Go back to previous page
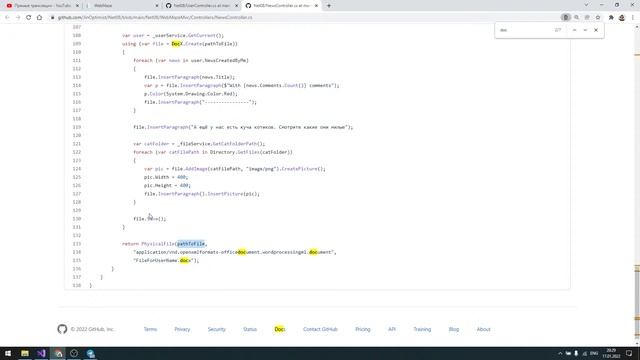Image resolution: width=640 pixels, height=360 pixels. tap(7, 18)
